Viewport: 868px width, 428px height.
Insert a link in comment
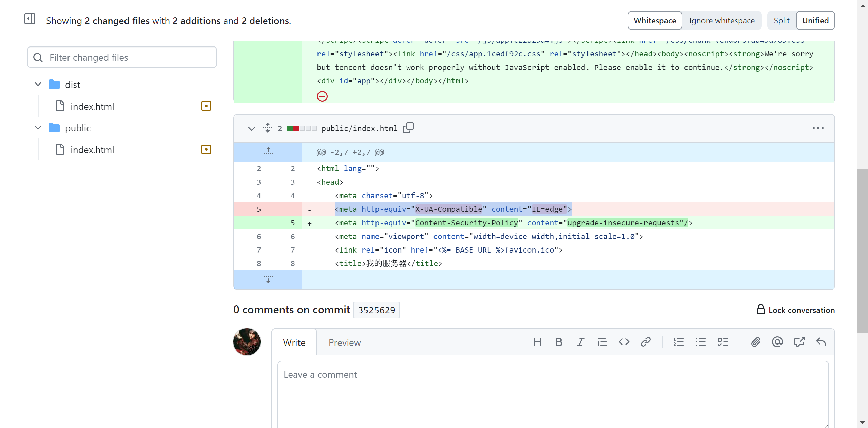tap(645, 342)
